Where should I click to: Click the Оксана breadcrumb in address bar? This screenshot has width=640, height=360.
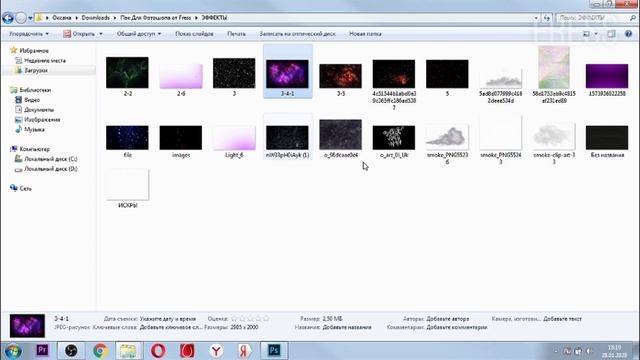62,18
